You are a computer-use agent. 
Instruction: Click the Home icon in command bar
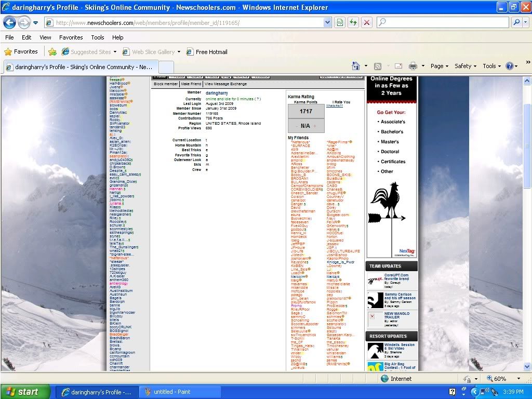point(356,66)
